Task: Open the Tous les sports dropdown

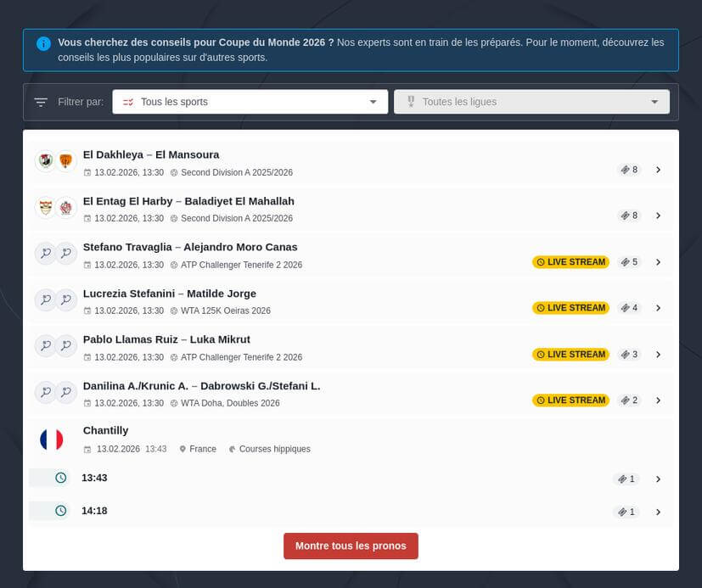Action: (x=250, y=102)
